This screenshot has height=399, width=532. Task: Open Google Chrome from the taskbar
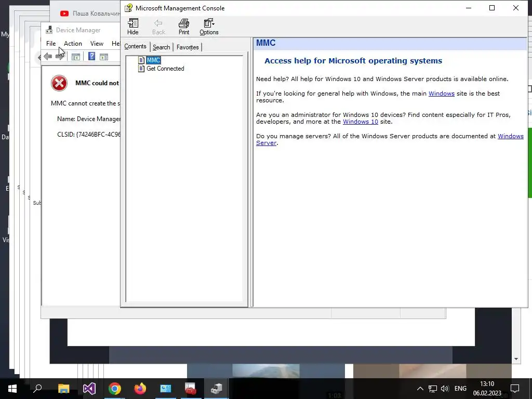click(x=115, y=389)
